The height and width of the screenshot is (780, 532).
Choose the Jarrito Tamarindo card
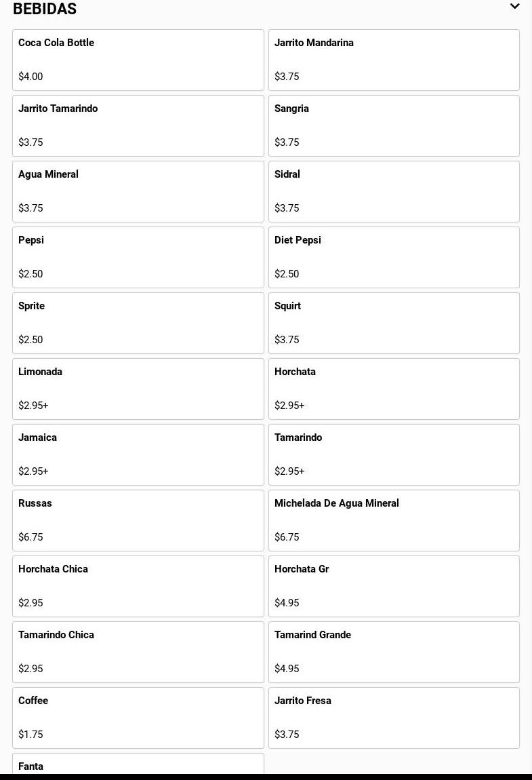pos(138,126)
